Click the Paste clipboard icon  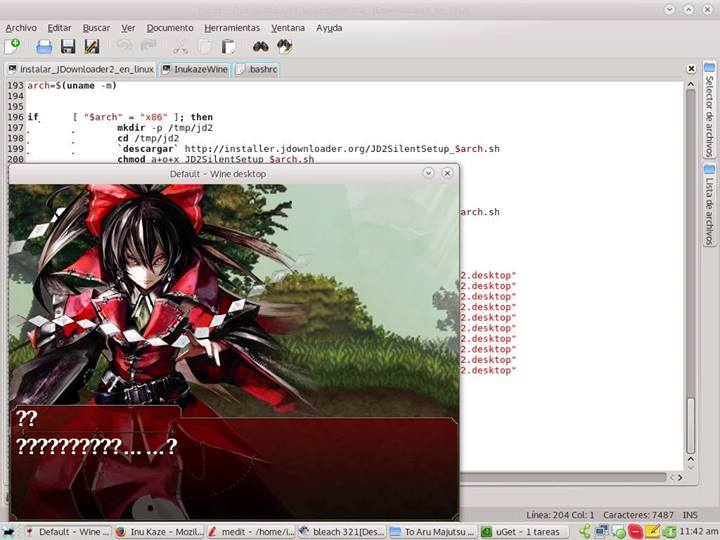point(228,47)
